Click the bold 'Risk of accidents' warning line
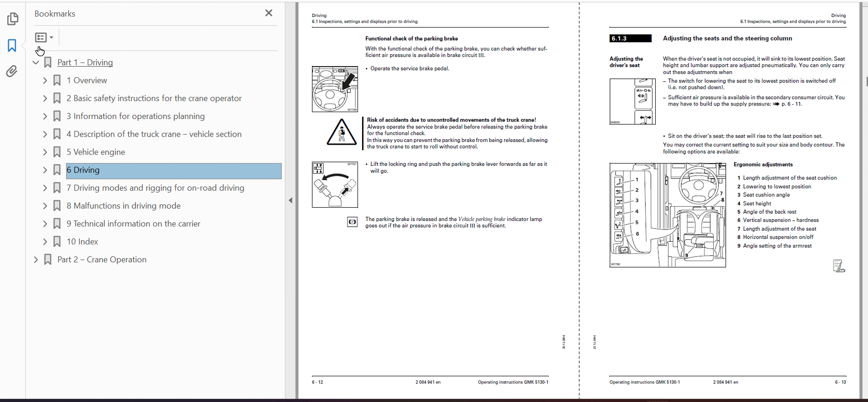 (451, 120)
